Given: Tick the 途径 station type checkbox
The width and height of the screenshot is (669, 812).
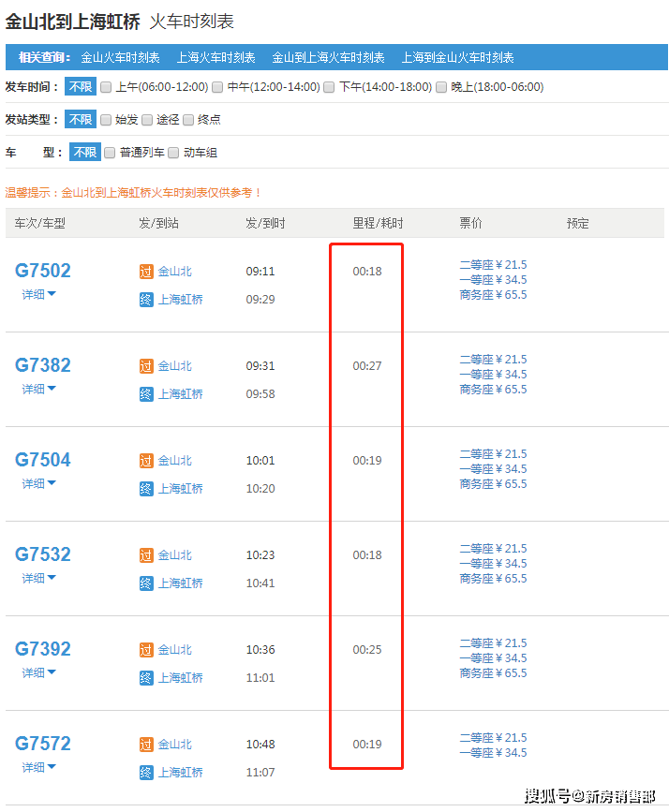Looking at the screenshot, I should 147,120.
